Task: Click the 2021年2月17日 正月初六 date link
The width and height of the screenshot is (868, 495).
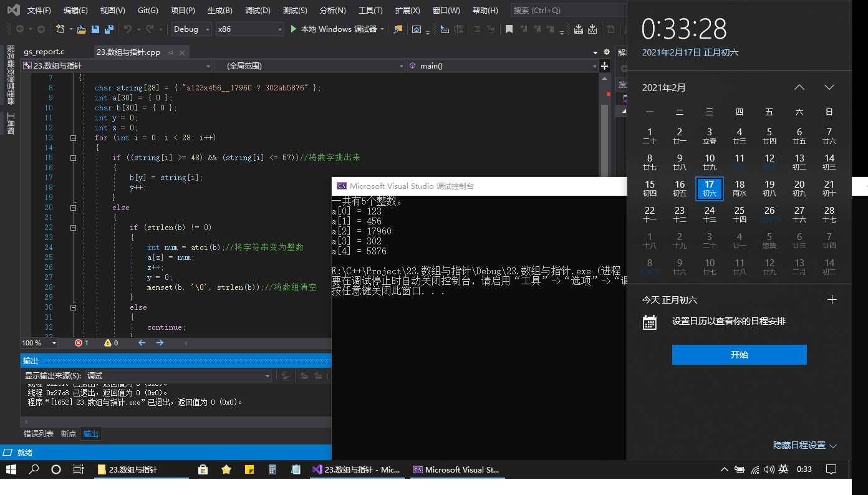Action: click(x=690, y=53)
